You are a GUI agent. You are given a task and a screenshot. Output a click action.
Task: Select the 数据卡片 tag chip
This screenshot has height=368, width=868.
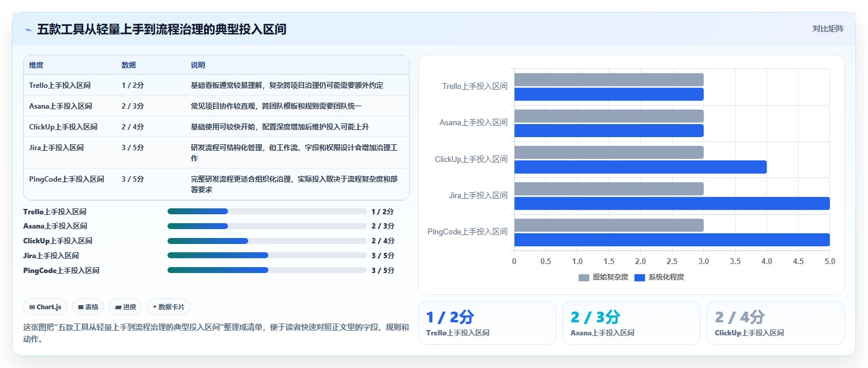tap(169, 307)
